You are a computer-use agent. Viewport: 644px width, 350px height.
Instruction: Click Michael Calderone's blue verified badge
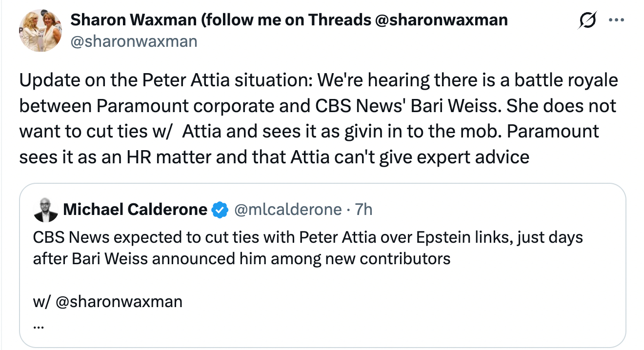220,210
